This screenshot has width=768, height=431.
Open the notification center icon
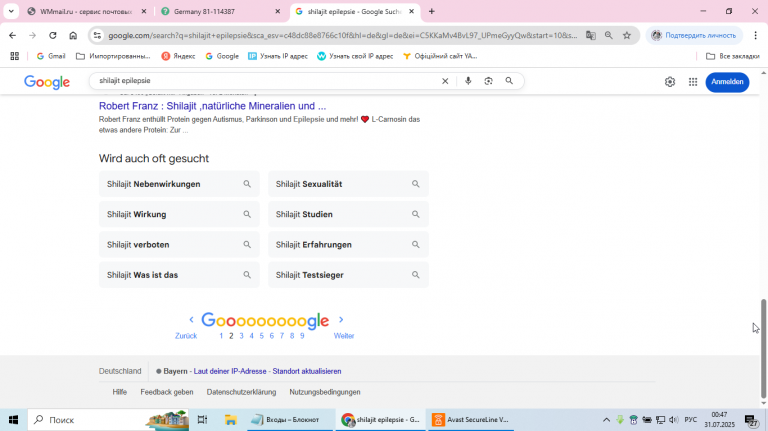pyautogui.click(x=751, y=420)
